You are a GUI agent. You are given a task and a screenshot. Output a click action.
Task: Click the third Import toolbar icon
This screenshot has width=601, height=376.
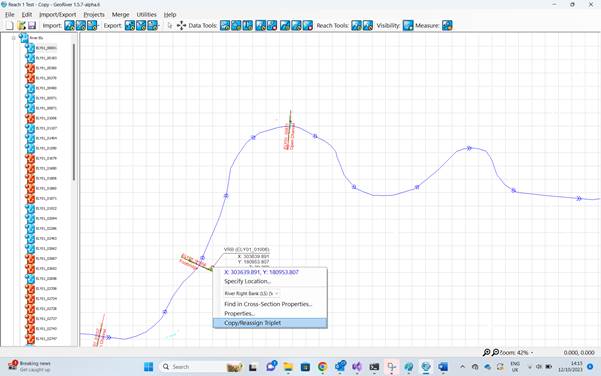pos(92,26)
